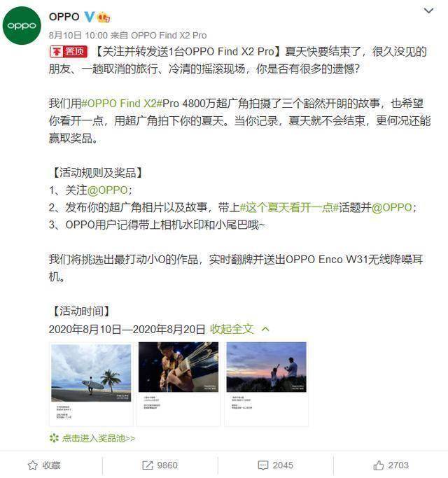Open the comments bubble icon
448x478 pixels.
pos(263,465)
